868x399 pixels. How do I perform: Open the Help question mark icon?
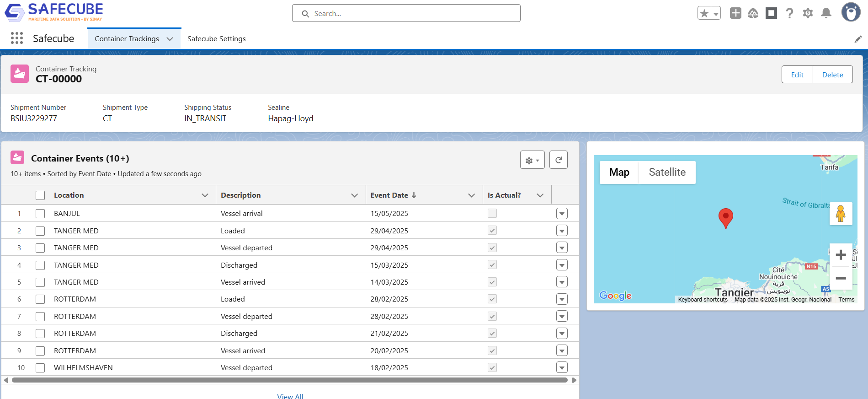click(789, 13)
